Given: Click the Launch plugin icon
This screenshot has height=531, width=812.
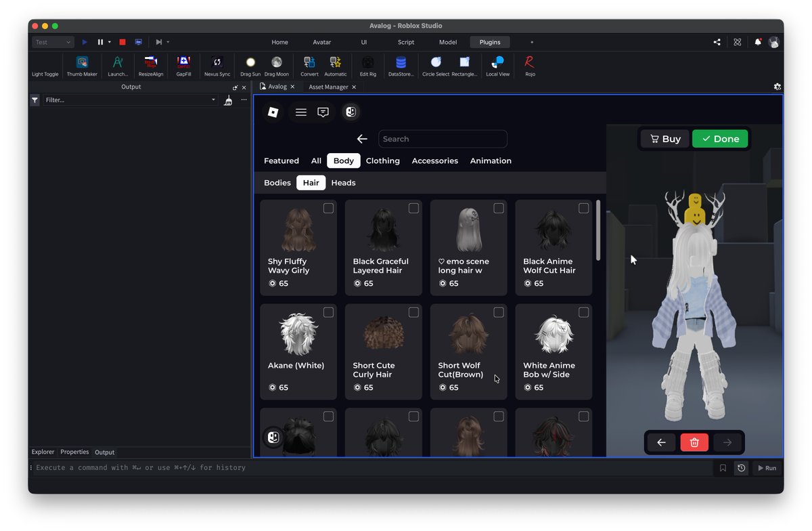Looking at the screenshot, I should 118,66.
